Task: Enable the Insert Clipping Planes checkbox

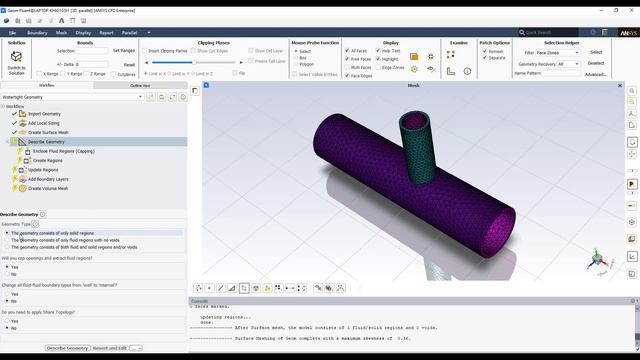Action: coord(144,51)
